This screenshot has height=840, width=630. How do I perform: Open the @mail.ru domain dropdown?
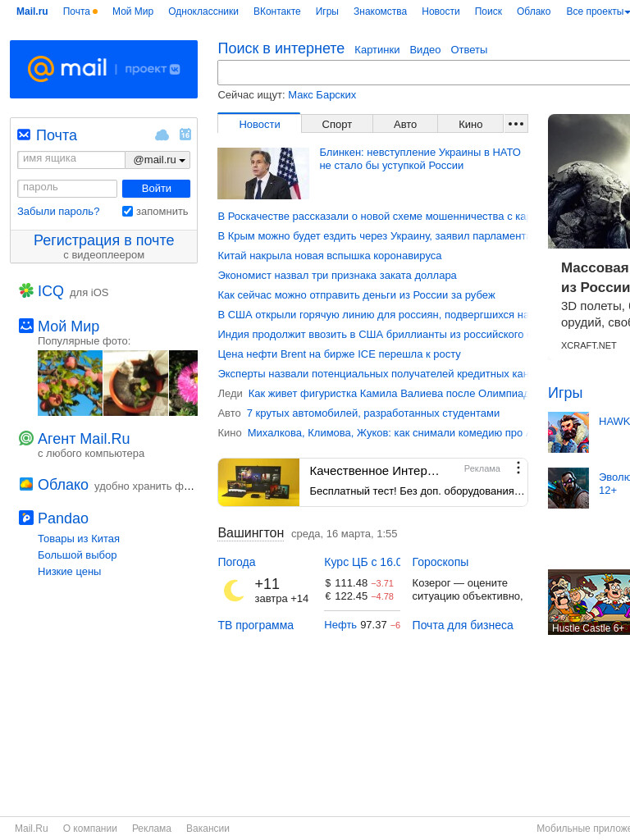(157, 160)
